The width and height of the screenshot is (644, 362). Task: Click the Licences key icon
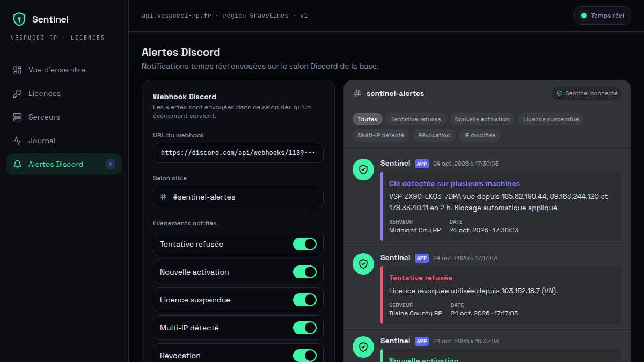(18, 93)
